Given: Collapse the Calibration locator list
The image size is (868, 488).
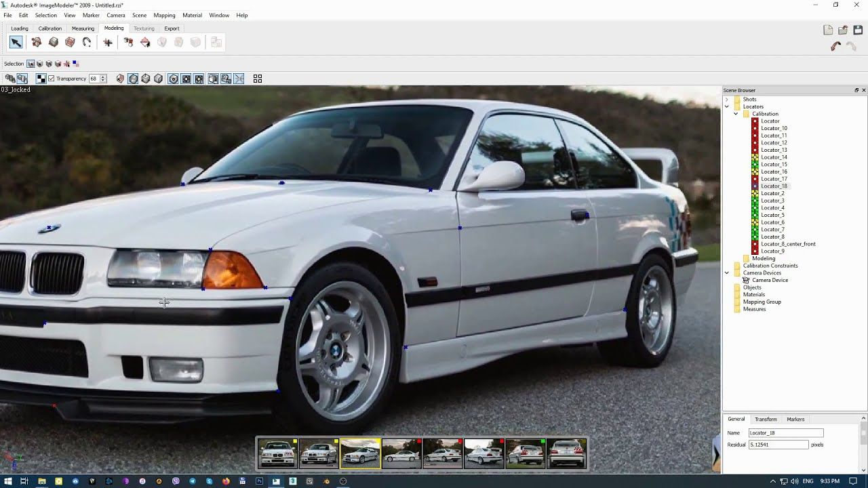Looking at the screenshot, I should pos(735,113).
